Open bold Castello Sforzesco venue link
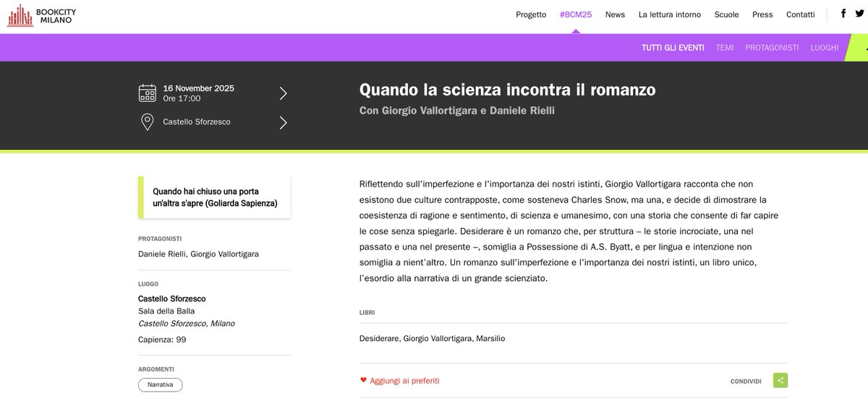This screenshot has width=868, height=404. pos(171,298)
